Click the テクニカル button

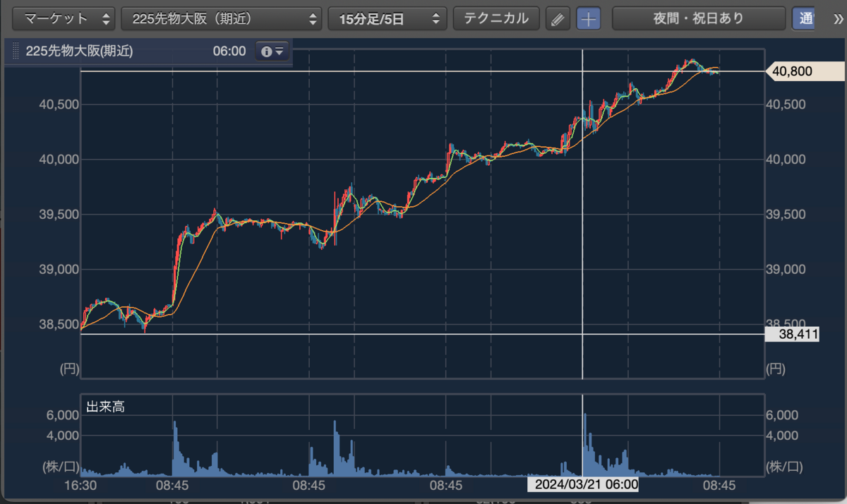click(496, 19)
